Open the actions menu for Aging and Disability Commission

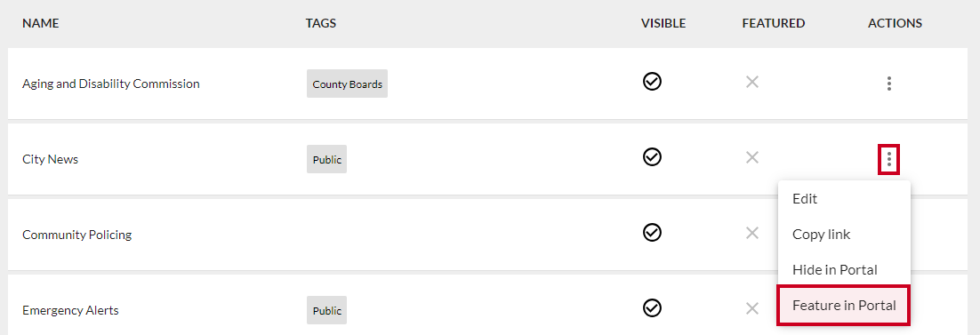click(x=888, y=84)
